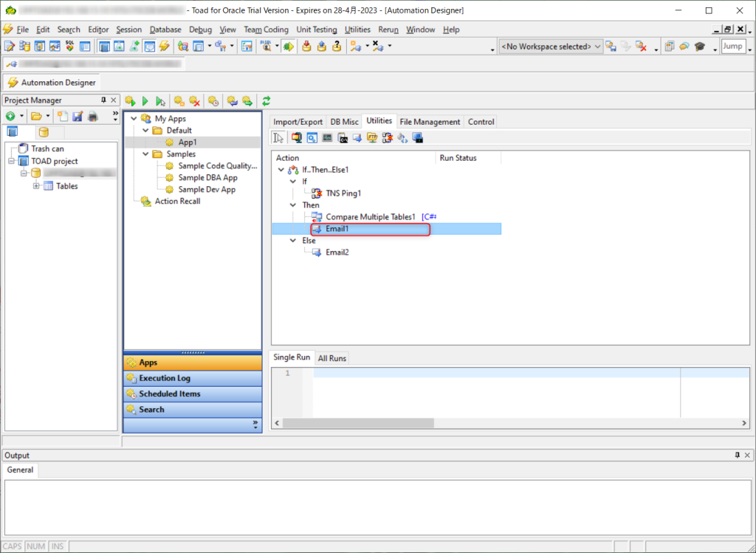Click the green Run selected actions play icon
The image size is (756, 553).
pyautogui.click(x=145, y=101)
